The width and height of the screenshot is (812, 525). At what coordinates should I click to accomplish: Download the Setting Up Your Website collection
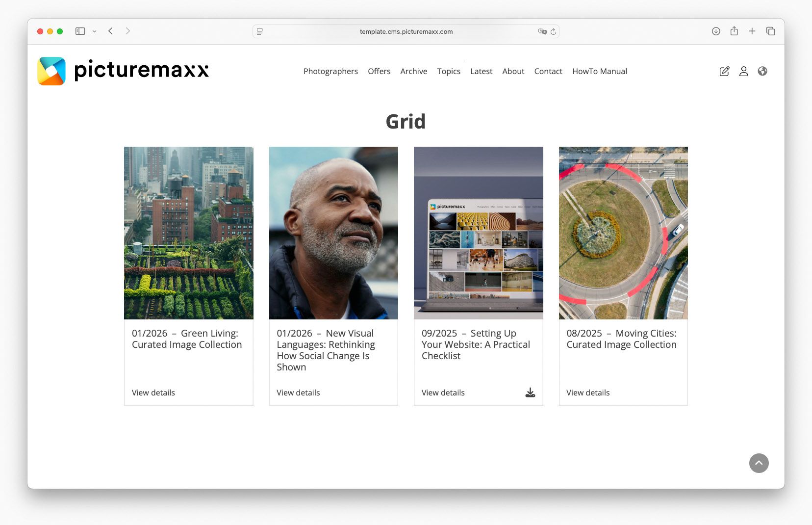[530, 393]
